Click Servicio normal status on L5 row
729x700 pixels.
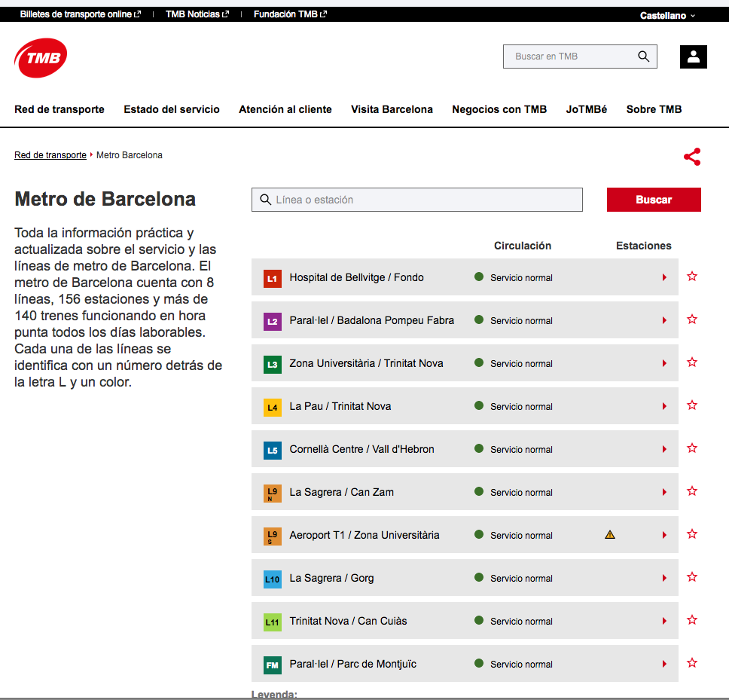tap(521, 450)
